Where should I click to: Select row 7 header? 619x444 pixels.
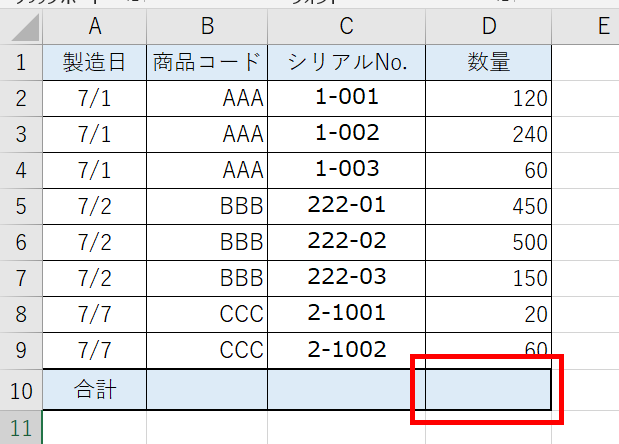pos(21,278)
